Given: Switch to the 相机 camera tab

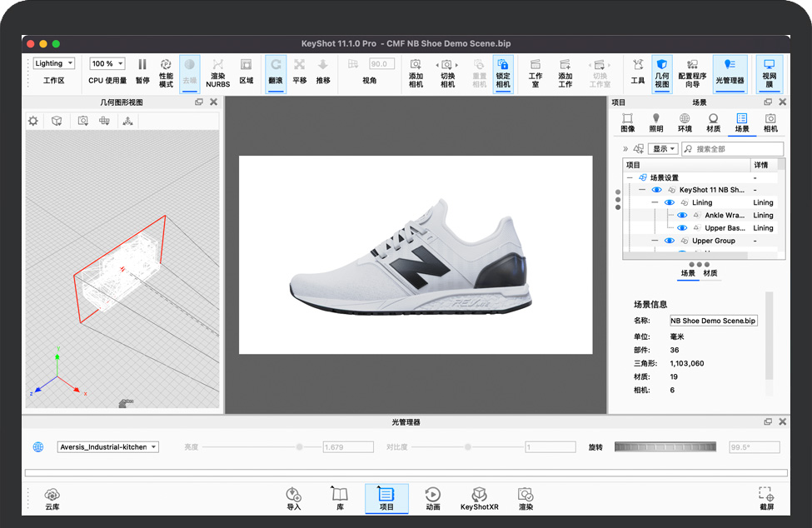Looking at the screenshot, I should pos(770,122).
